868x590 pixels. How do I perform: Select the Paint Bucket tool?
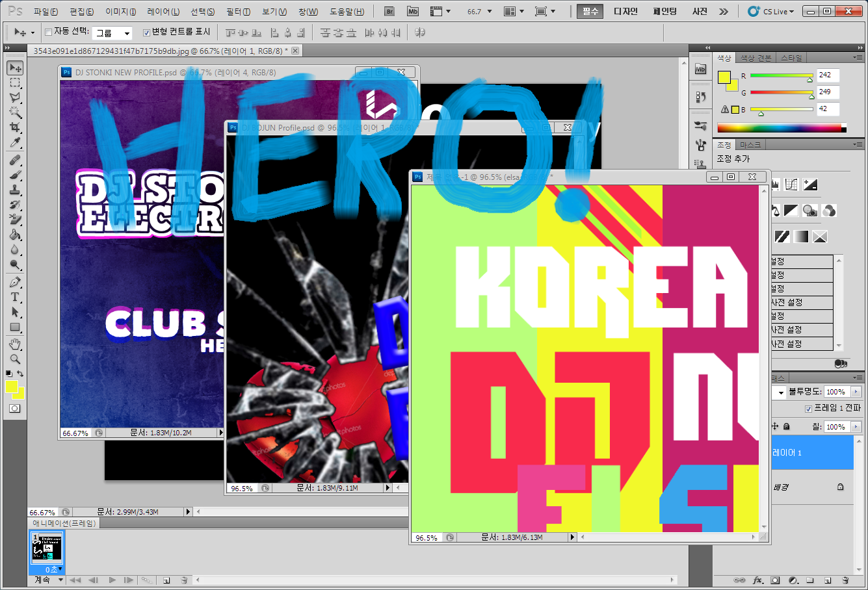[15, 235]
